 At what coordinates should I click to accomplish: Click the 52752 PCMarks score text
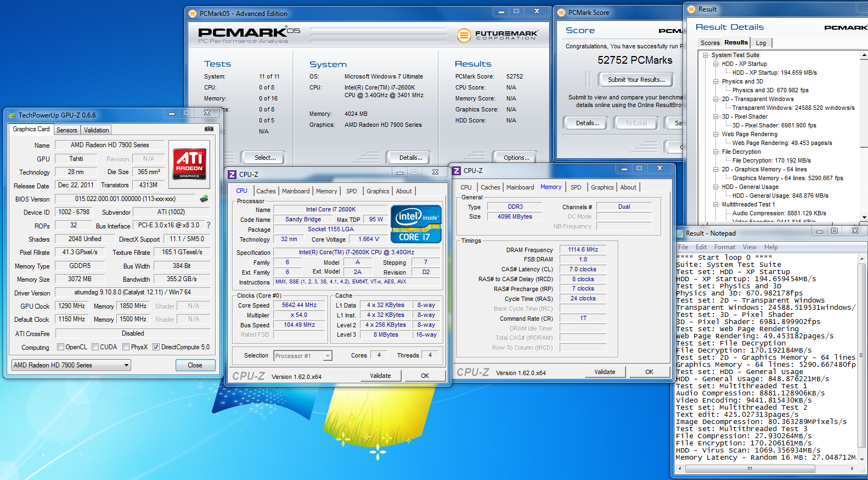(x=635, y=60)
